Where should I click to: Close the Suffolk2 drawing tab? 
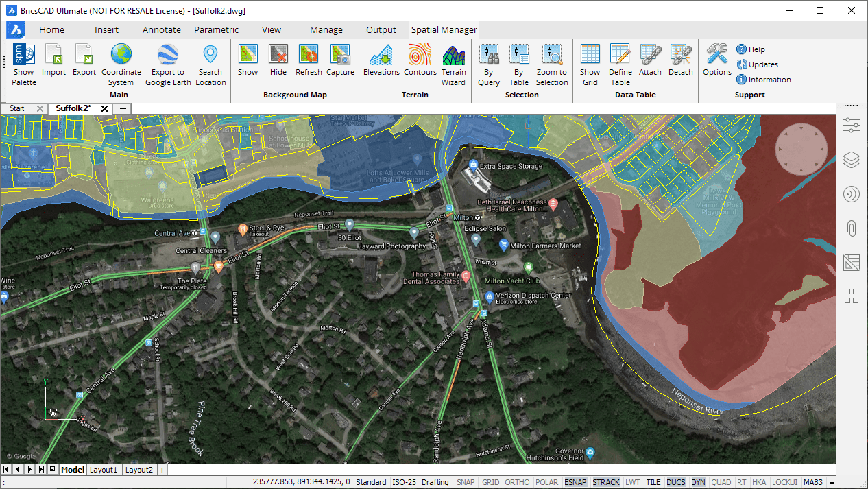(104, 108)
